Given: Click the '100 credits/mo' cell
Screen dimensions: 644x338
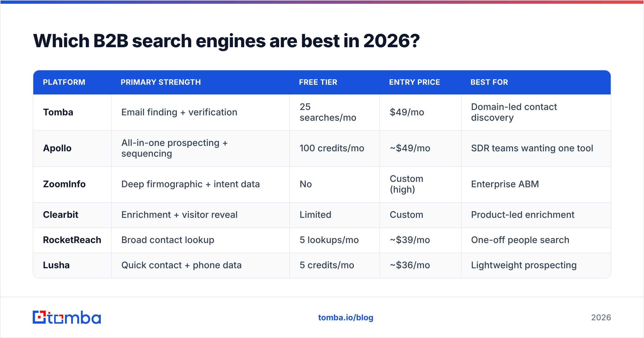Looking at the screenshot, I should point(335,148).
